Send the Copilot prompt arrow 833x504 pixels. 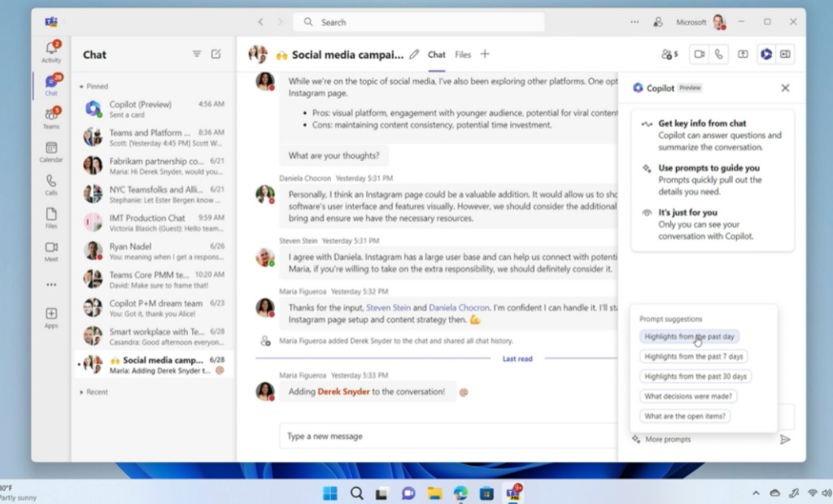click(x=785, y=439)
